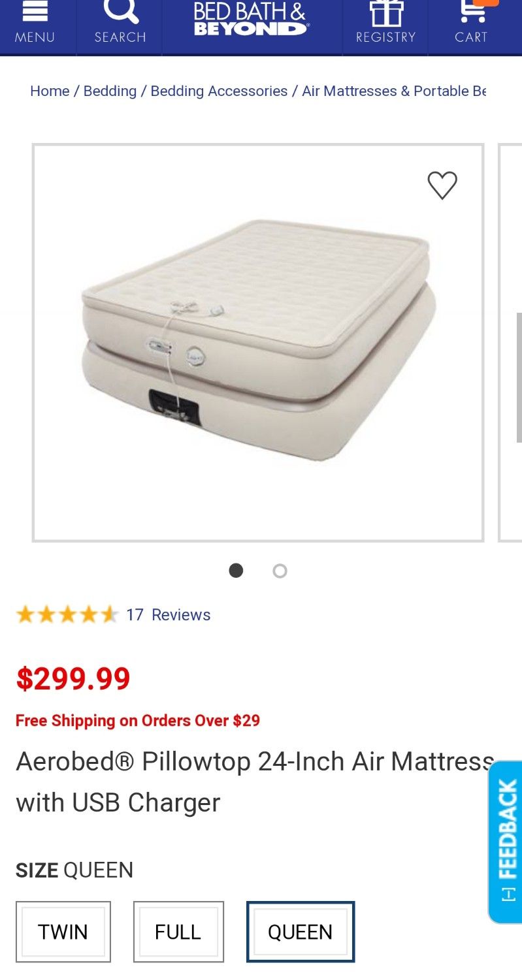Select the TWIN size option
This screenshot has height=980, width=522.
63,932
